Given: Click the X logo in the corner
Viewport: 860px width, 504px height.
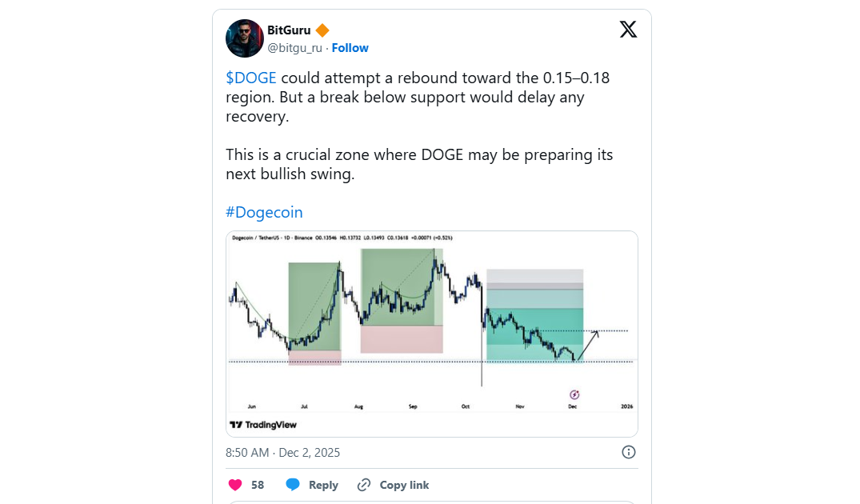Looking at the screenshot, I should [x=628, y=29].
